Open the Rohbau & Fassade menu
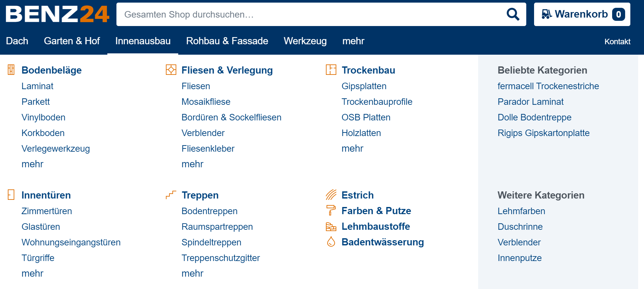This screenshot has width=644, height=289. click(x=227, y=41)
